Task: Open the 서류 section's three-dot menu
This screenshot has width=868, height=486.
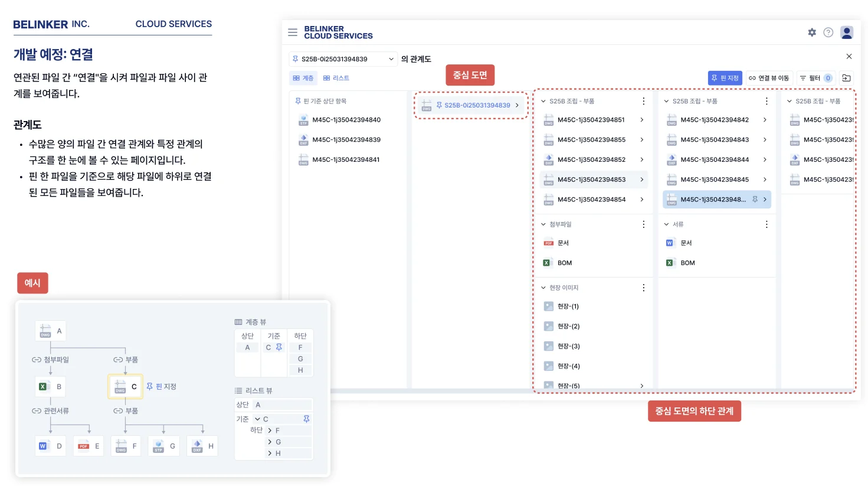Action: (x=767, y=224)
